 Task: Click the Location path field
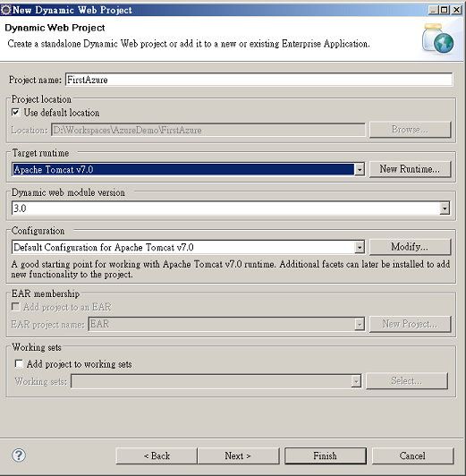point(208,130)
